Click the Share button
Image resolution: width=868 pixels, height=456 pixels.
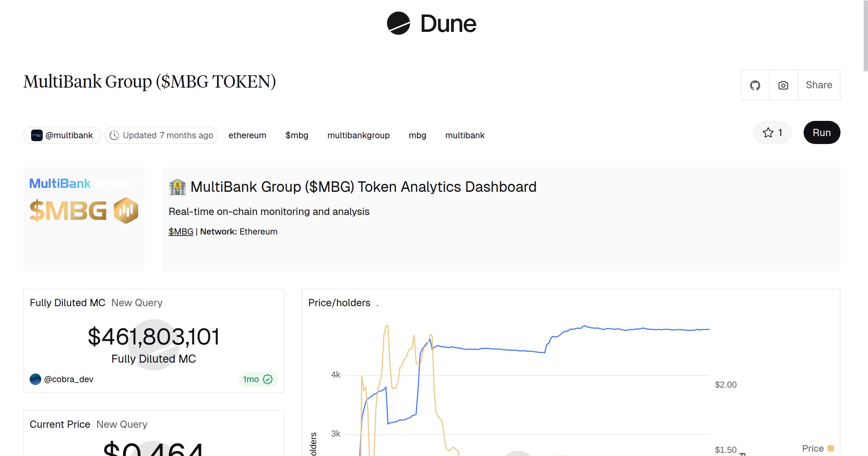(x=819, y=85)
